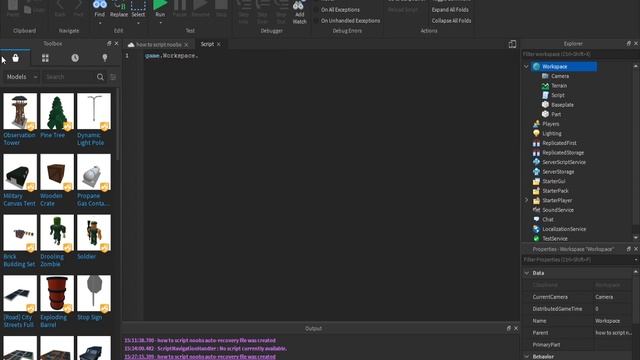Open the Toolbox Inventory grid tab
Image resolution: width=640 pixels, height=360 pixels.
coord(45,58)
